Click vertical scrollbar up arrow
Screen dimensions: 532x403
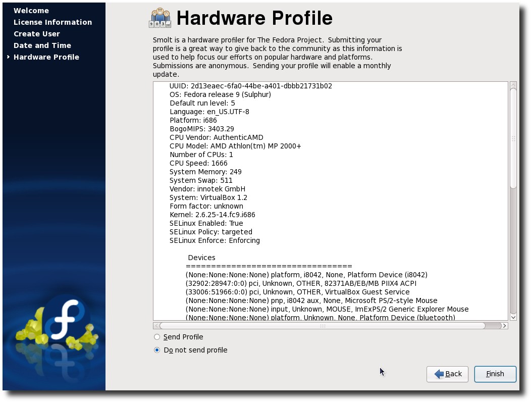point(513,85)
